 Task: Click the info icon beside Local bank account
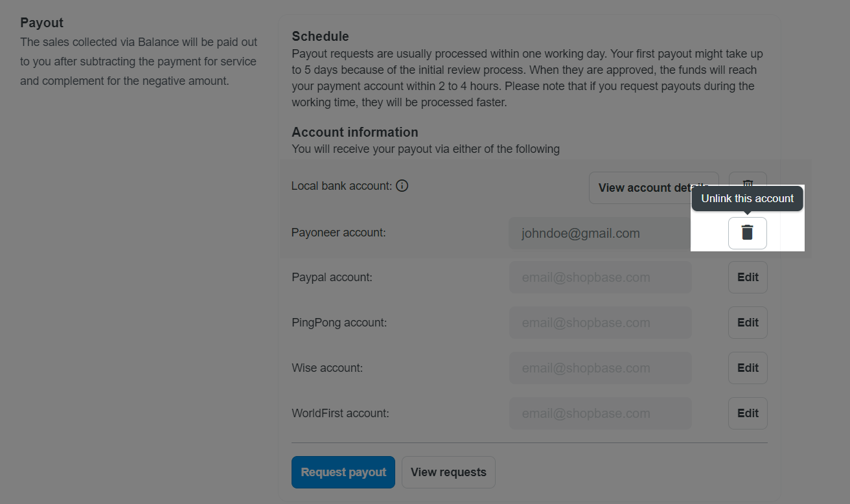(x=402, y=186)
